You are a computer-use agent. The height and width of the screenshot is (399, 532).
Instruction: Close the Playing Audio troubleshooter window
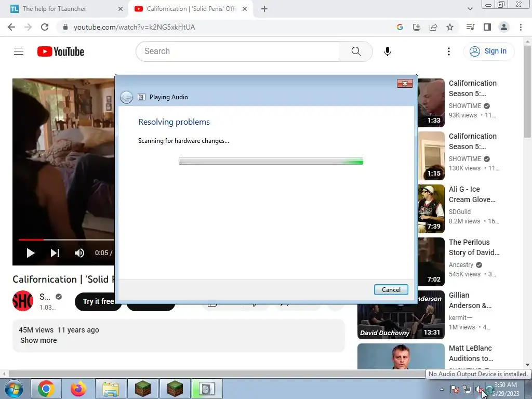(x=405, y=84)
